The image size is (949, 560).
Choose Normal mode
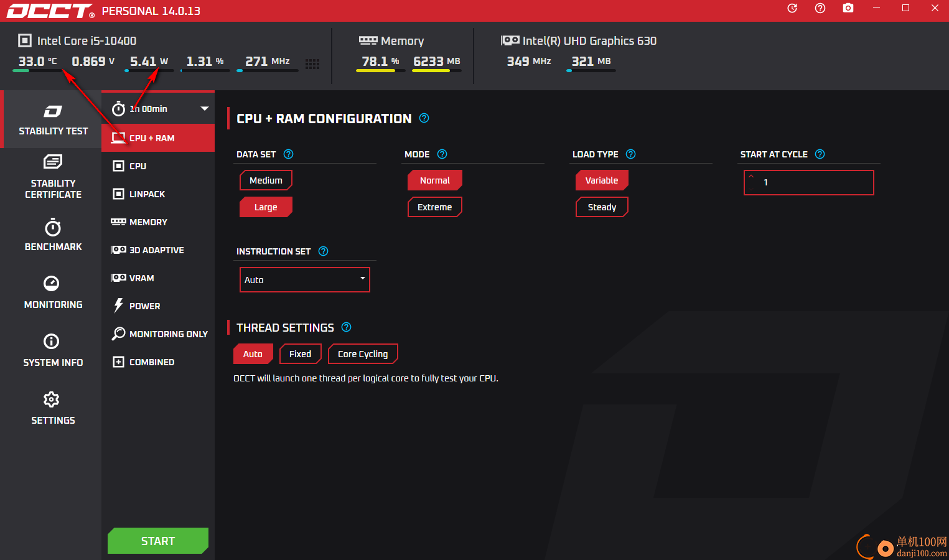[434, 180]
